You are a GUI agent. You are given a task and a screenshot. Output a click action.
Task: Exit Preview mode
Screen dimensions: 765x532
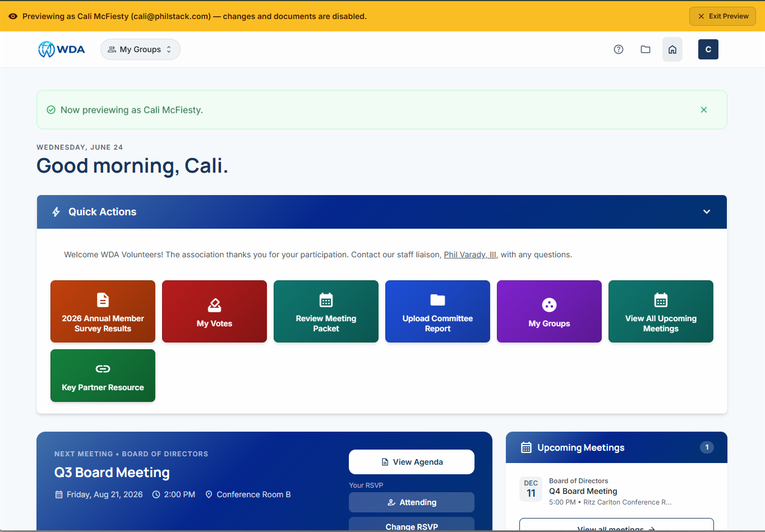(x=722, y=16)
